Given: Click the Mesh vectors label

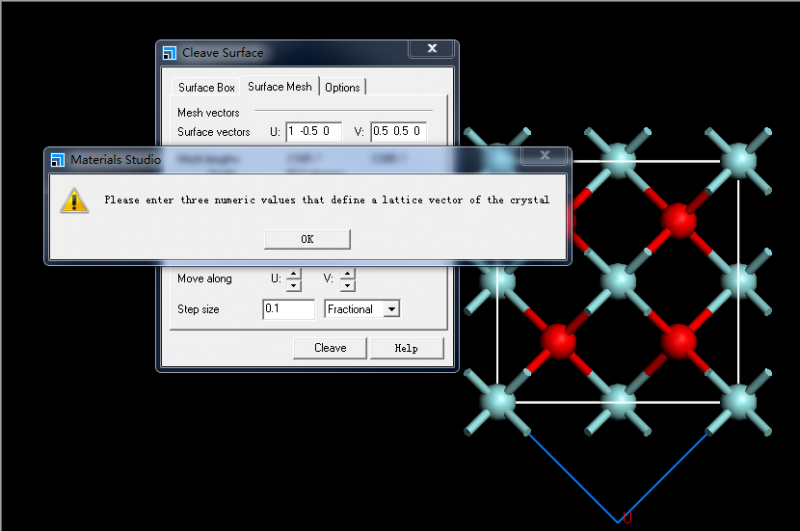Looking at the screenshot, I should click(x=208, y=113).
